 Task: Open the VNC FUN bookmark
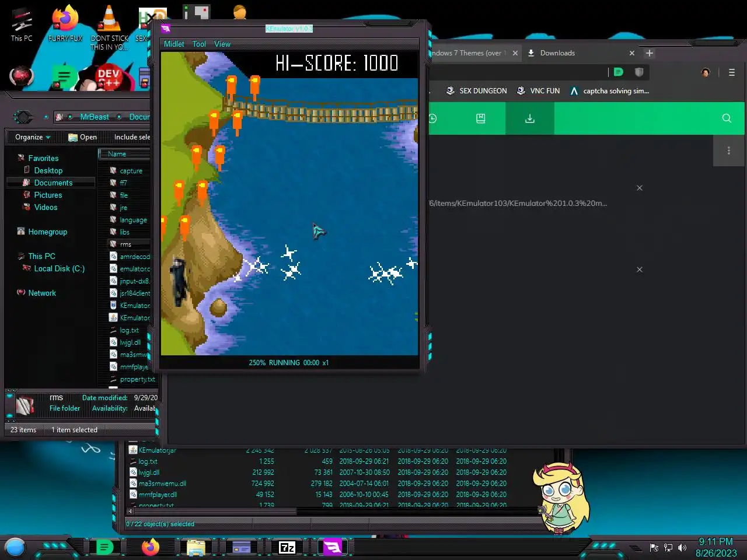pyautogui.click(x=538, y=91)
